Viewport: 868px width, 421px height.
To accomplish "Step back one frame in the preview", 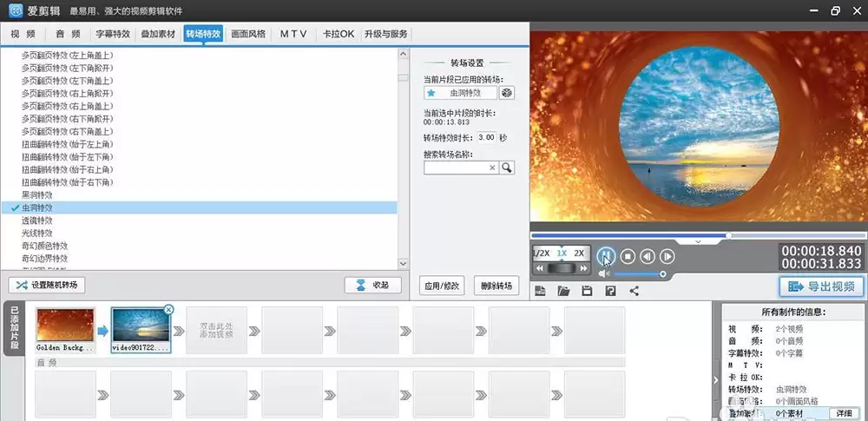I will click(x=648, y=256).
